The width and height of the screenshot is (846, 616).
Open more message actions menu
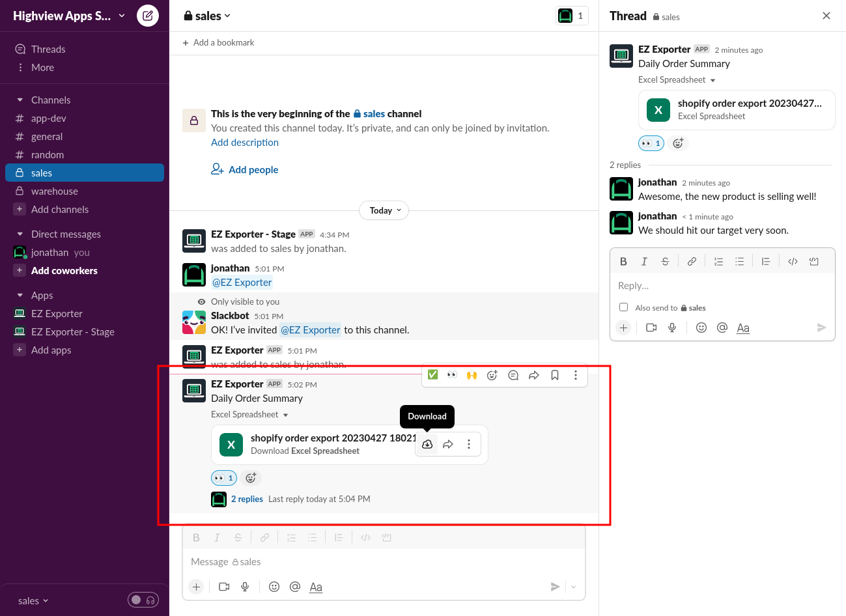tap(576, 375)
